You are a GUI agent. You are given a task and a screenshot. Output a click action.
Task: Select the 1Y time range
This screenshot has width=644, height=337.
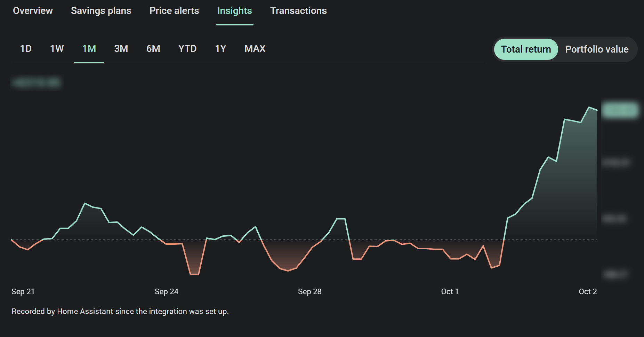point(220,49)
